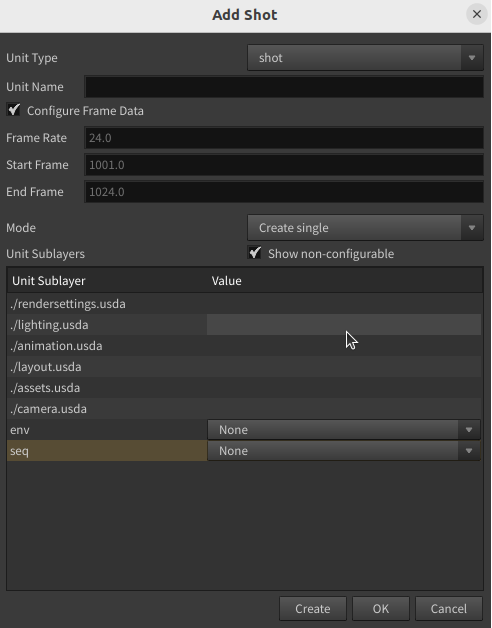Click the Frame Rate field
The image size is (492, 628).
(284, 138)
